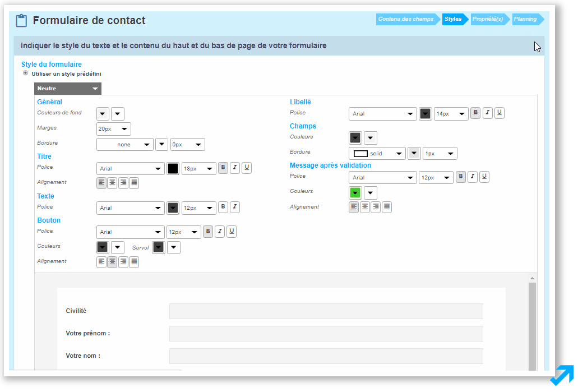578x392 pixels.
Task: Open Texte font Arial dropdown
Action: coord(131,208)
